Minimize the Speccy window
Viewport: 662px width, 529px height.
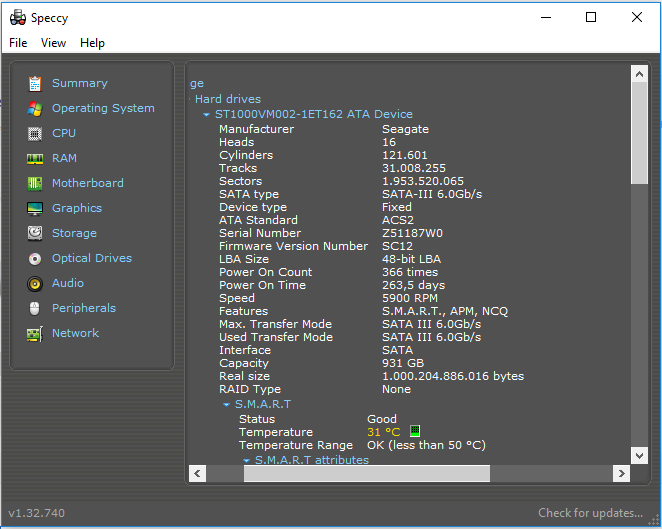tap(546, 17)
